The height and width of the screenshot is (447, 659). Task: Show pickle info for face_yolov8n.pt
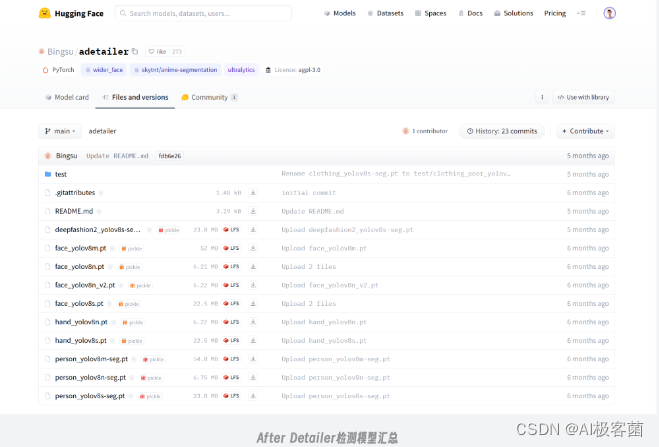pyautogui.click(x=129, y=267)
